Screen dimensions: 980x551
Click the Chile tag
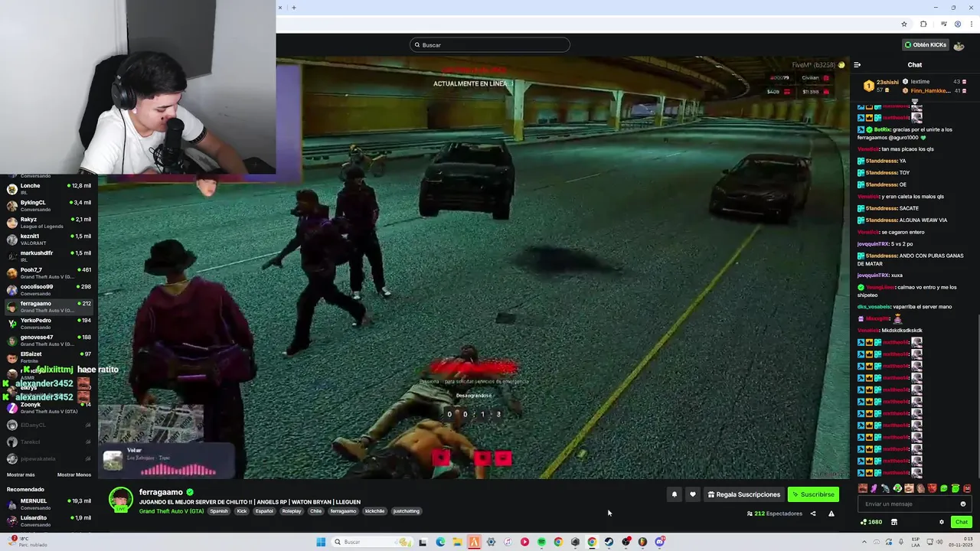315,511
